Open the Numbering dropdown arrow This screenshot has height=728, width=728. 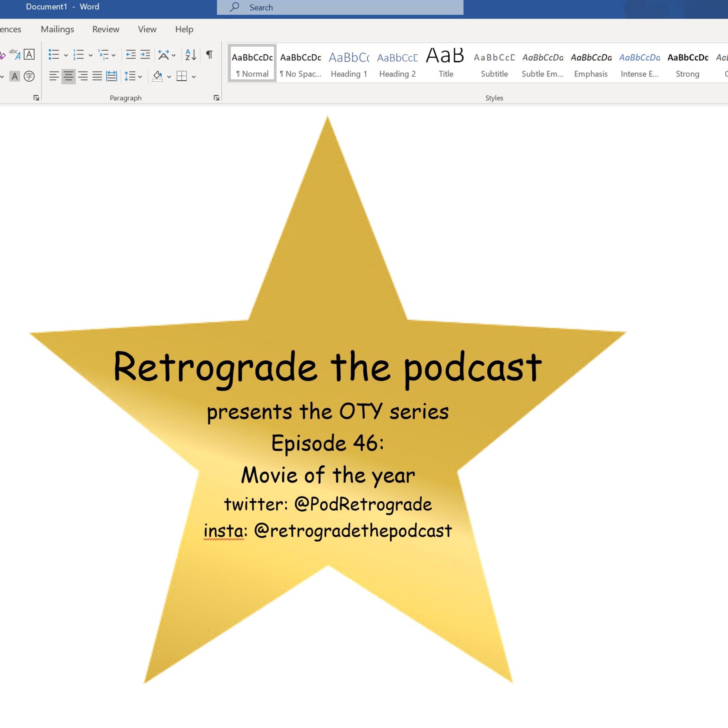[91, 55]
